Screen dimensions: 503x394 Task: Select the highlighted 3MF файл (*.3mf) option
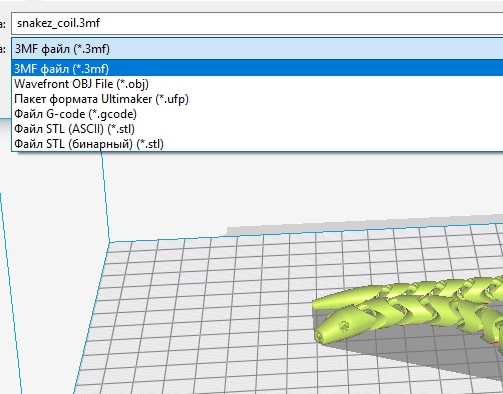click(258, 69)
